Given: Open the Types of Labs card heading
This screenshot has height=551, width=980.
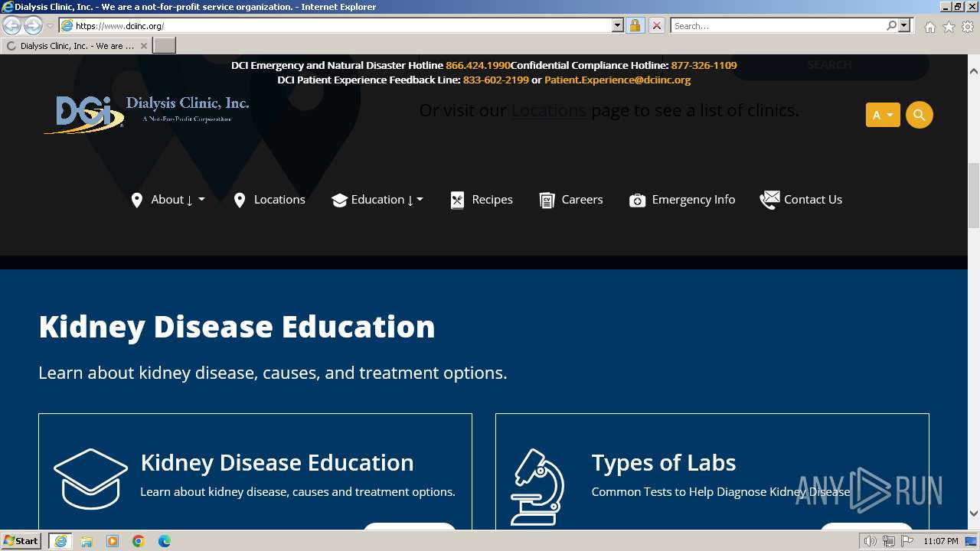Looking at the screenshot, I should point(664,462).
